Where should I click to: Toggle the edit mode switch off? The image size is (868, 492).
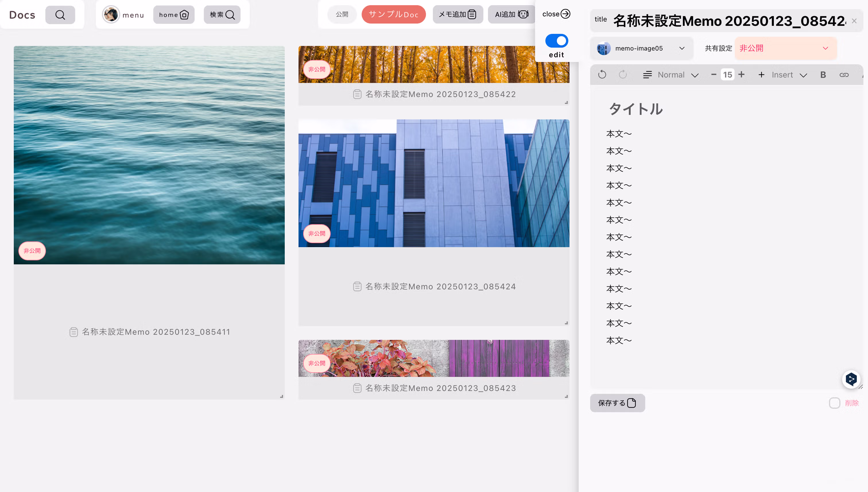[557, 41]
